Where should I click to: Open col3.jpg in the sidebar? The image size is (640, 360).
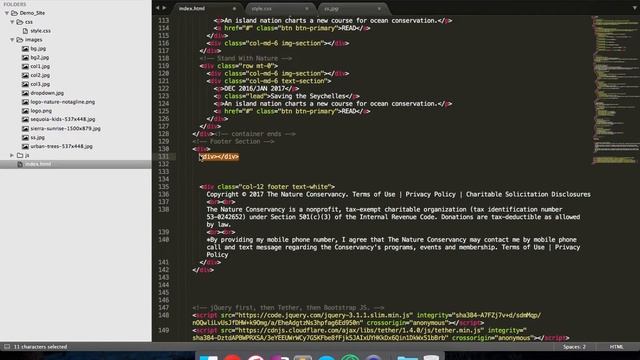click(40, 84)
